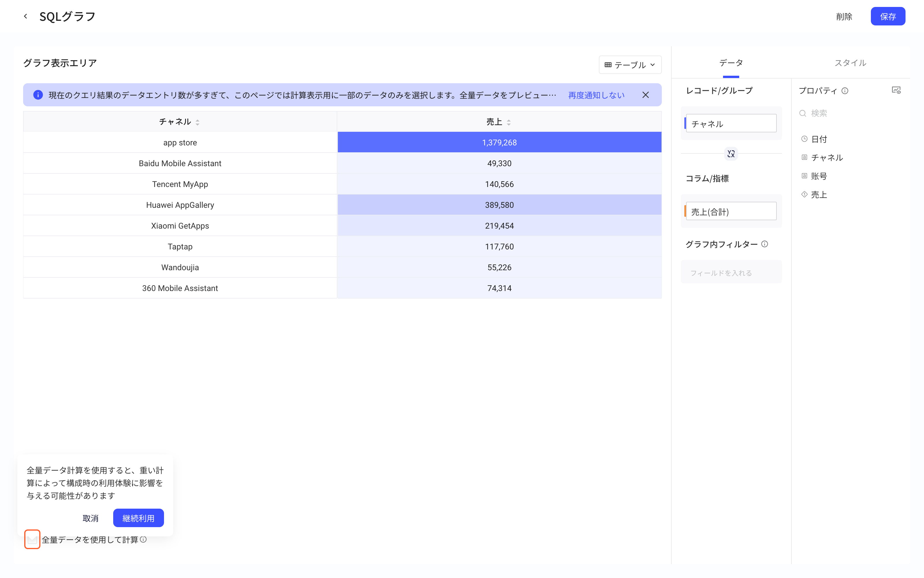This screenshot has height=578, width=924.
Task: Click the 389,580 sales cell
Action: [499, 205]
